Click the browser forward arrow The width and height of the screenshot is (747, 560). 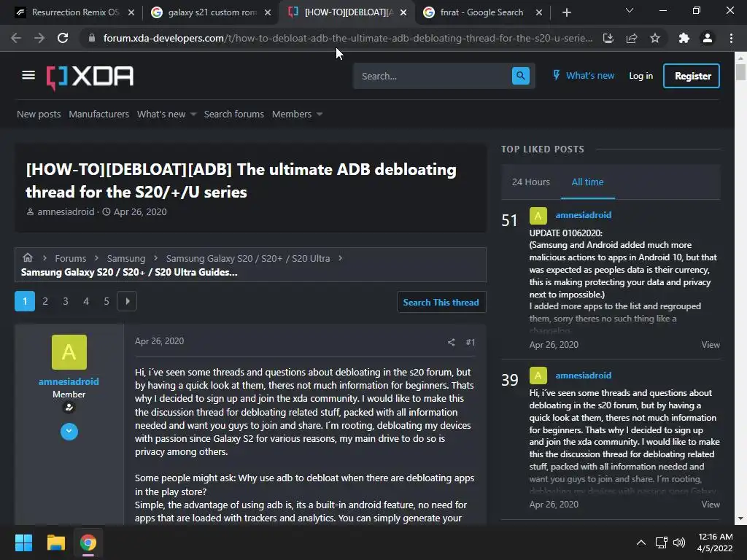point(39,38)
